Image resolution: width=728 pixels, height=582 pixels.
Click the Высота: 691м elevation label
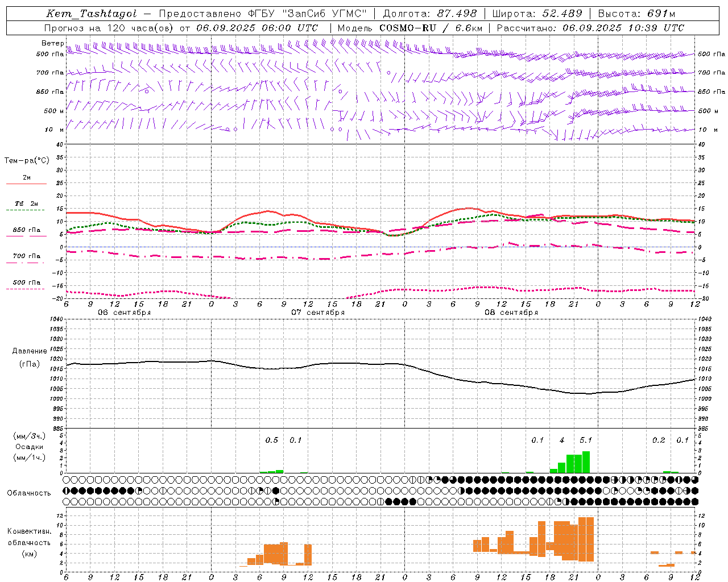click(636, 14)
